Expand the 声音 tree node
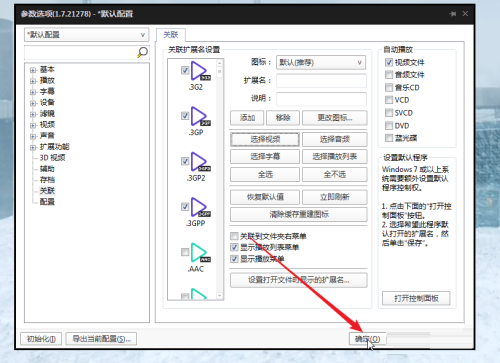Screen dimensions: 500x363 tap(33, 136)
